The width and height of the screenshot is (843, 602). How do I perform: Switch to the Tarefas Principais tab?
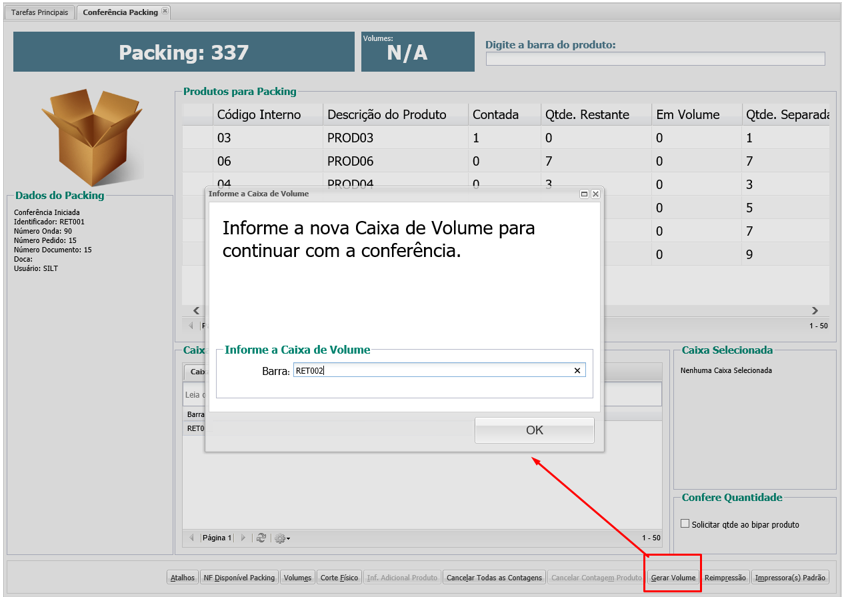point(40,12)
